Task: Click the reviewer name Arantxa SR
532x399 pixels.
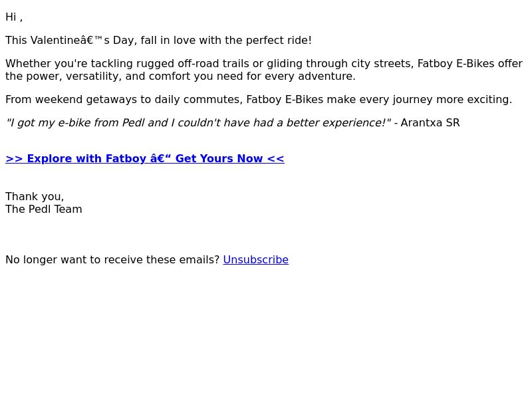Action: tap(430, 122)
